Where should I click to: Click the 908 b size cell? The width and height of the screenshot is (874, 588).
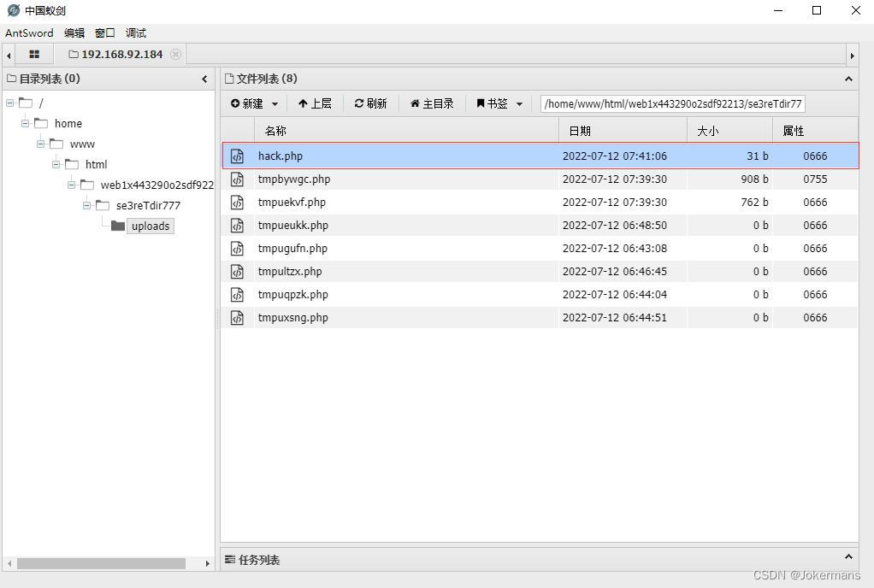point(754,179)
